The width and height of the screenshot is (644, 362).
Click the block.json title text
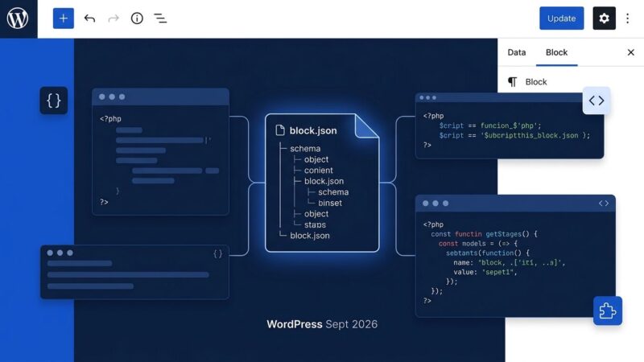click(313, 130)
